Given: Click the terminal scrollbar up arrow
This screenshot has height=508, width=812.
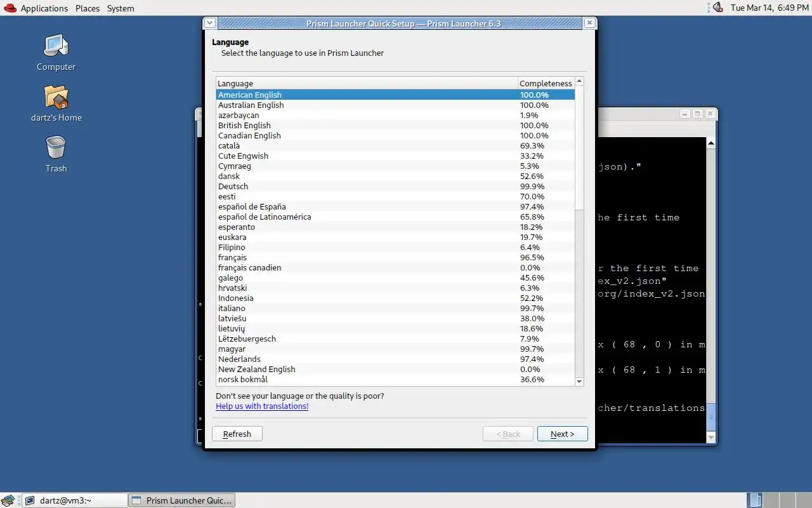Looking at the screenshot, I should [711, 143].
